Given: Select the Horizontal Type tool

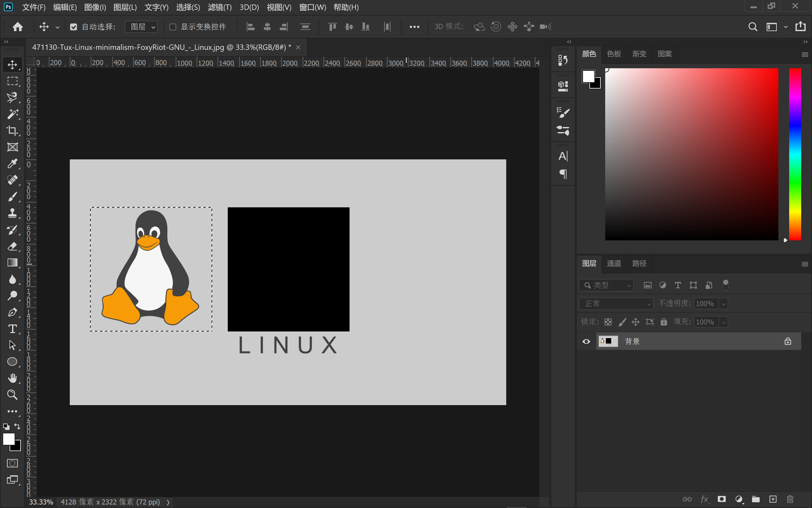Looking at the screenshot, I should [12, 329].
